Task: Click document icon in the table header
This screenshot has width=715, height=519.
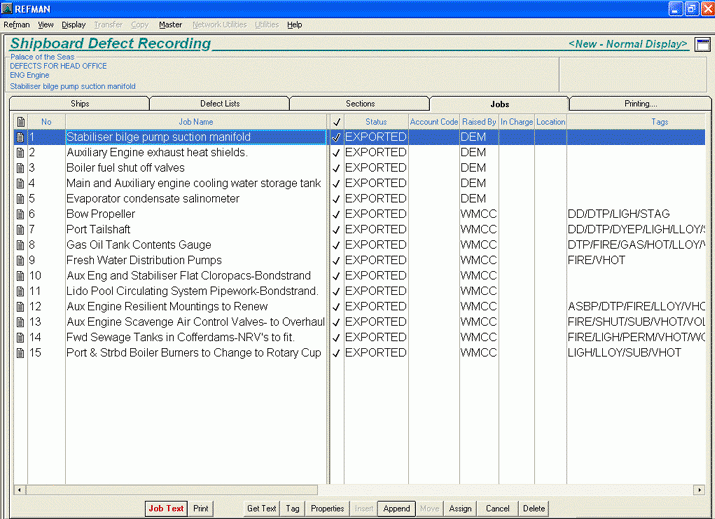Action: click(20, 122)
